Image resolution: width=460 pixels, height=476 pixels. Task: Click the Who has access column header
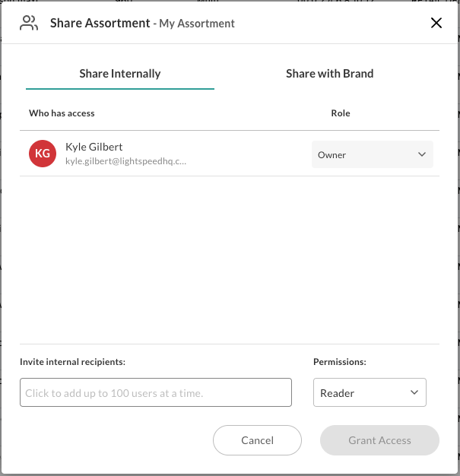tap(62, 113)
